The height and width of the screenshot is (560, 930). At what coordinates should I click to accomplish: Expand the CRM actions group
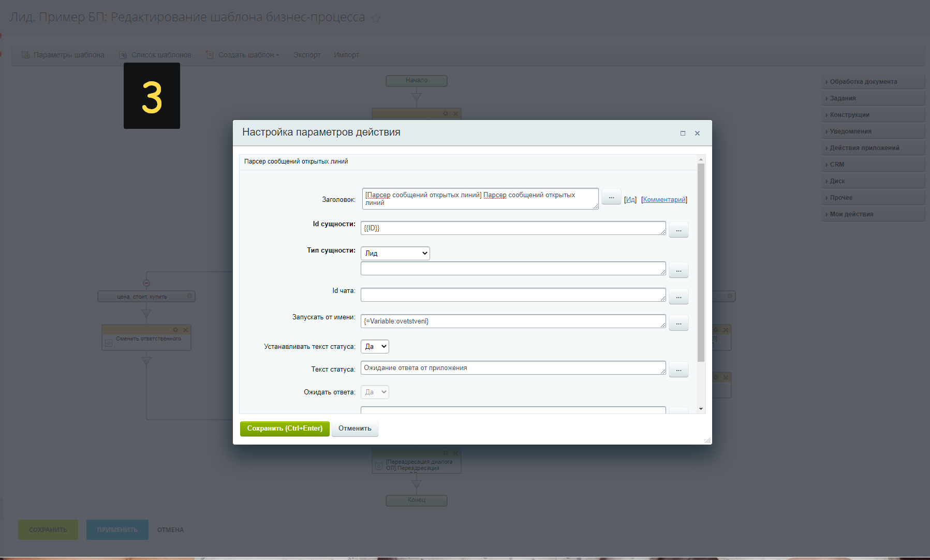pyautogui.click(x=873, y=165)
